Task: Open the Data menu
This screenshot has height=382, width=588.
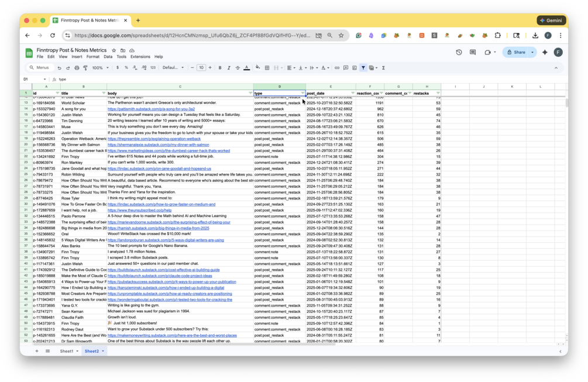Action: point(108,57)
